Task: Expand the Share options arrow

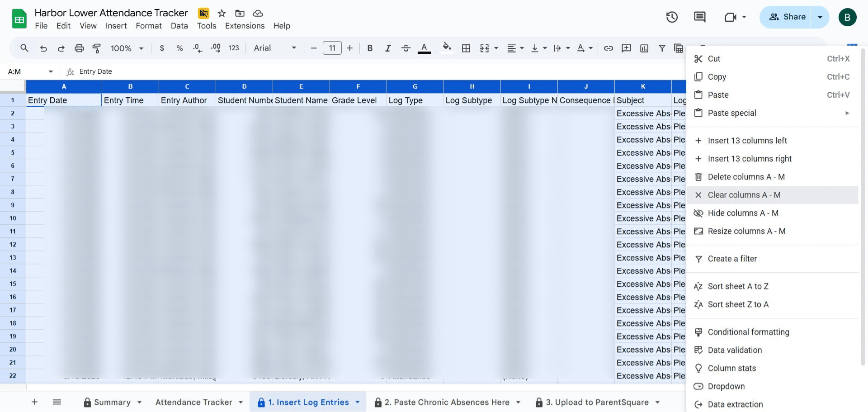Action: 820,17
